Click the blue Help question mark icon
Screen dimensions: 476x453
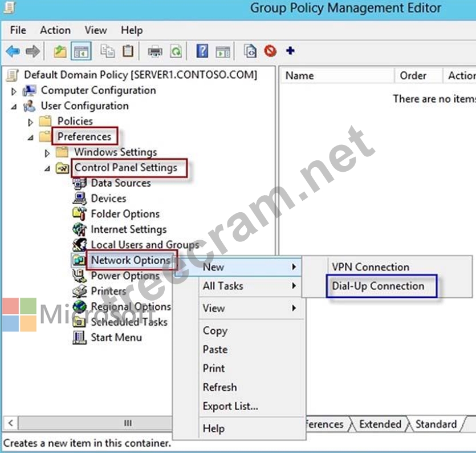(x=202, y=51)
